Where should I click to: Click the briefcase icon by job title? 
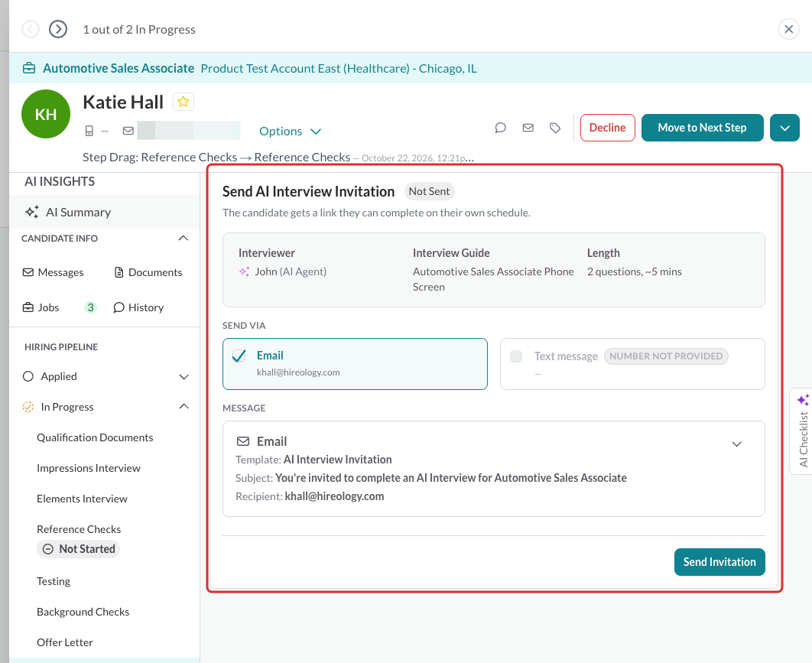29,68
